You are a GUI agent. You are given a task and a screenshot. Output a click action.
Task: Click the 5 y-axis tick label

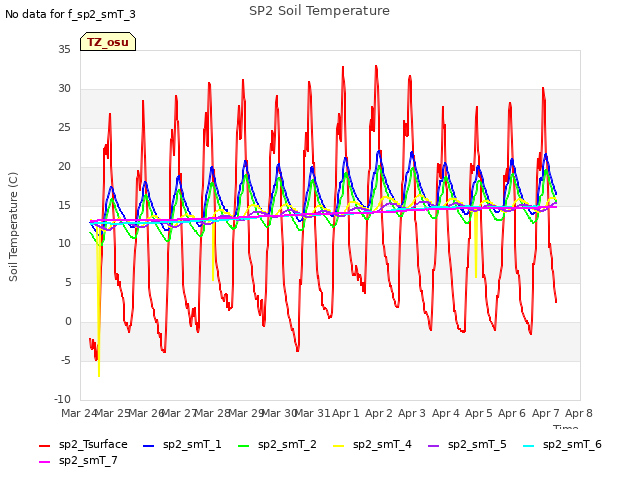point(68,282)
